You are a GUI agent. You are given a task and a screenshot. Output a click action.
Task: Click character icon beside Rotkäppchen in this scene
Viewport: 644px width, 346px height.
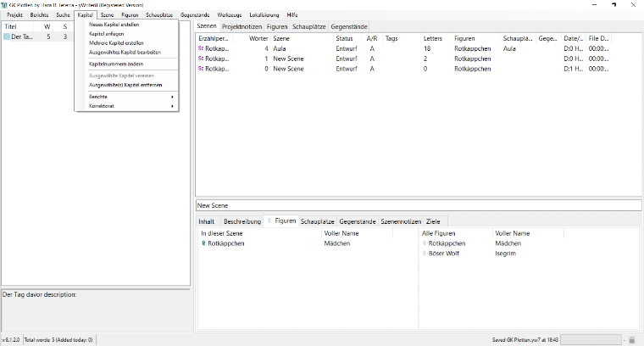tap(203, 243)
